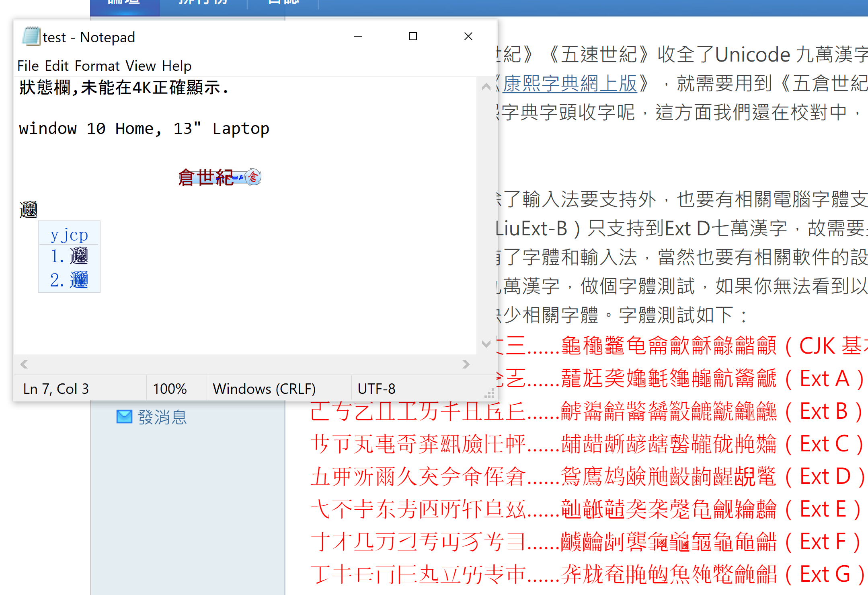Viewport: 868px width, 595px height.
Task: Open the Edit menu in Notepad
Action: pyautogui.click(x=57, y=66)
